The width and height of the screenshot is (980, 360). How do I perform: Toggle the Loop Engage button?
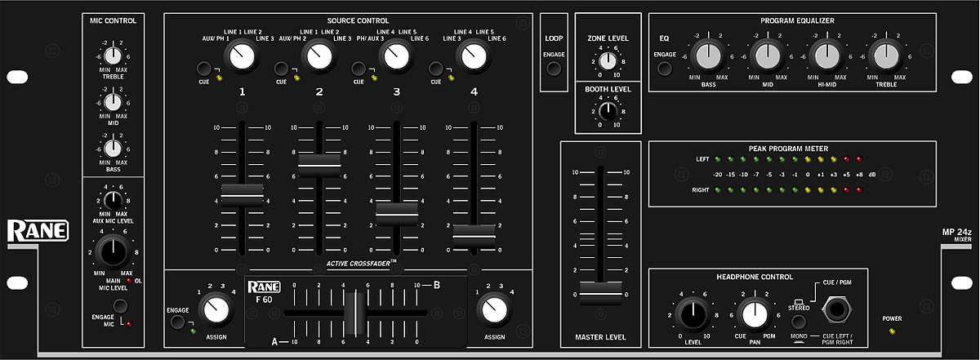555,68
